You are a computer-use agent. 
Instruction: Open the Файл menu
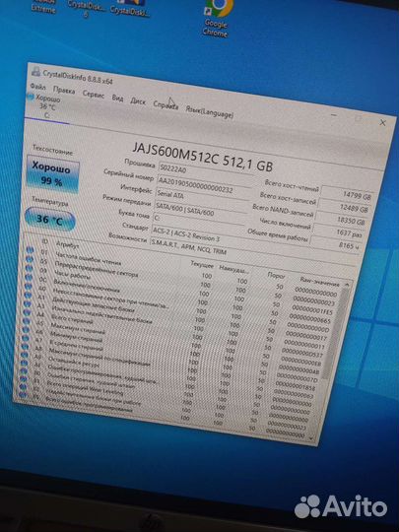tap(38, 87)
